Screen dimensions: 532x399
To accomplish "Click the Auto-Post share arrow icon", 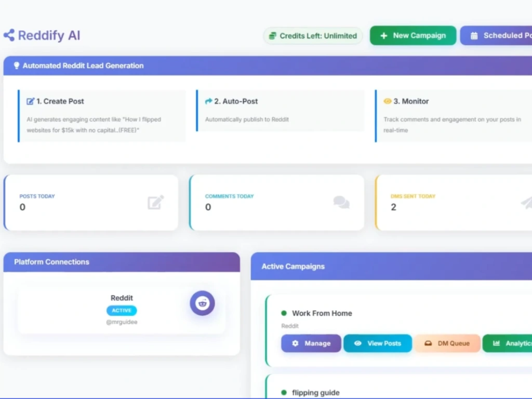I will (x=209, y=101).
